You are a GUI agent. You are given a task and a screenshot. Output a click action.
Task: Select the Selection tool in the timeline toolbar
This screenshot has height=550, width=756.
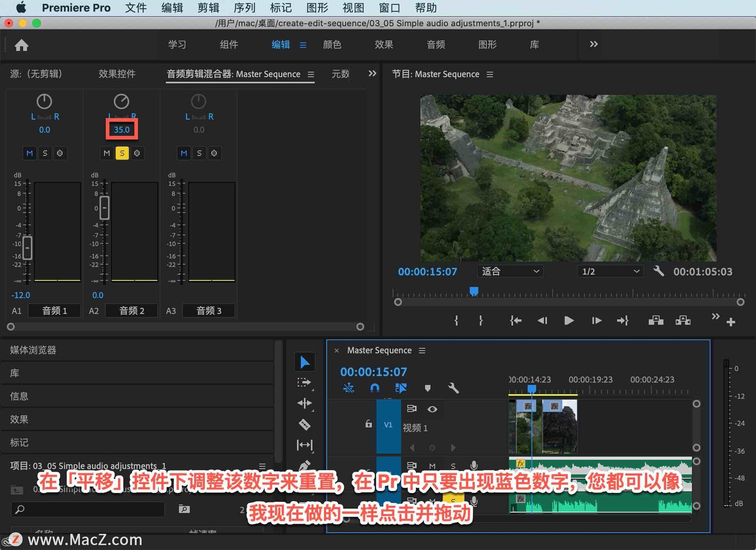coord(305,362)
